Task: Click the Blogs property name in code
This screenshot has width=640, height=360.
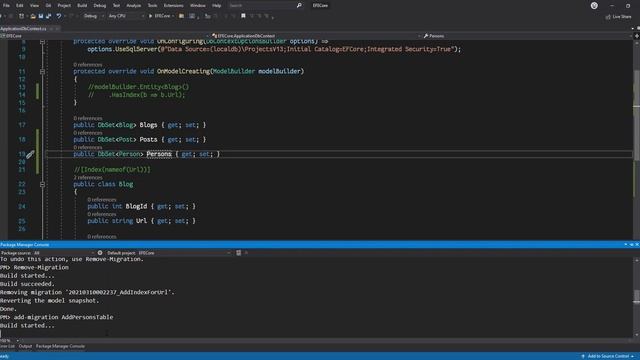Action: [148, 125]
